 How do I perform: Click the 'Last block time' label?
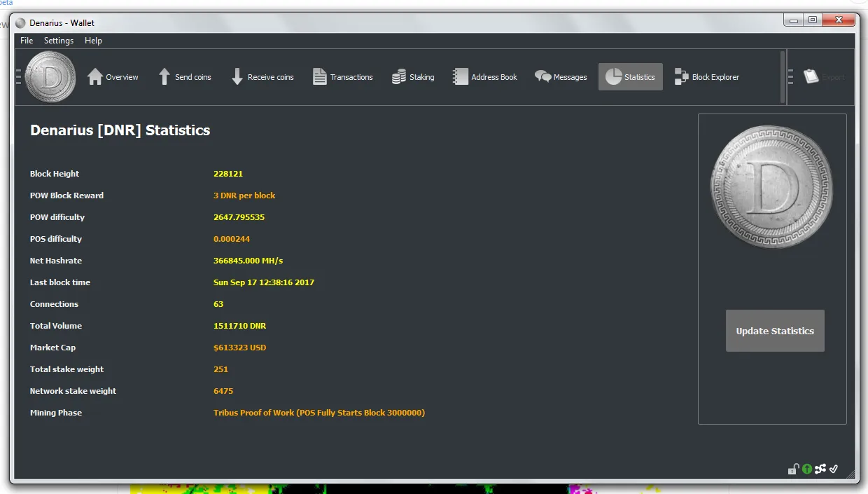pos(60,282)
